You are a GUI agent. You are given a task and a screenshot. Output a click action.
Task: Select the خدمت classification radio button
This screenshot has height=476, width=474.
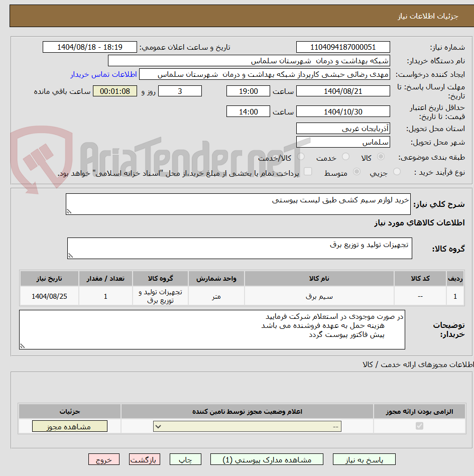click(x=345, y=157)
